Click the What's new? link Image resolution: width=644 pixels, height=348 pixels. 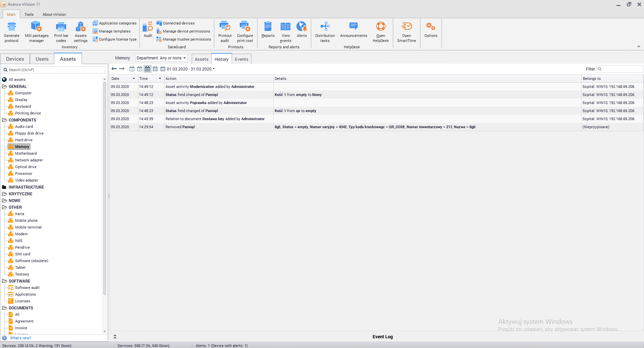tap(20, 338)
